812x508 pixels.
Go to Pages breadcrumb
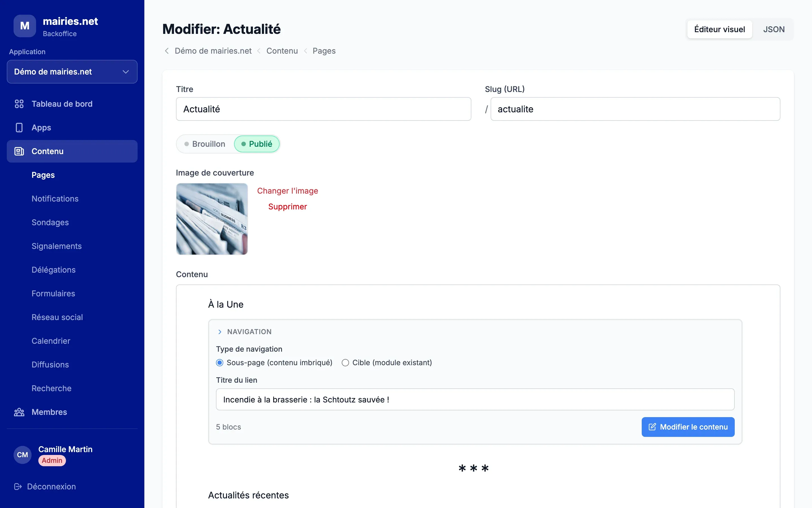tap(324, 51)
